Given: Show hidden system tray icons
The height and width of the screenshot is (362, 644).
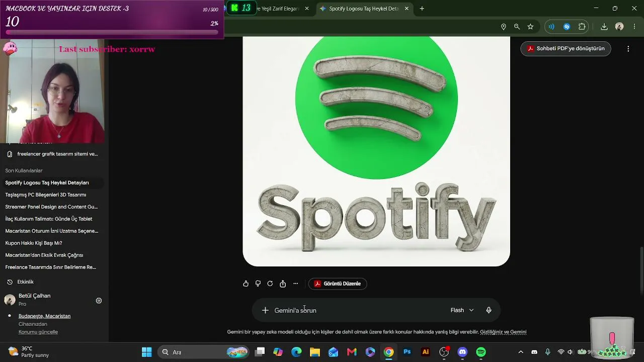Looking at the screenshot, I should tap(521, 352).
